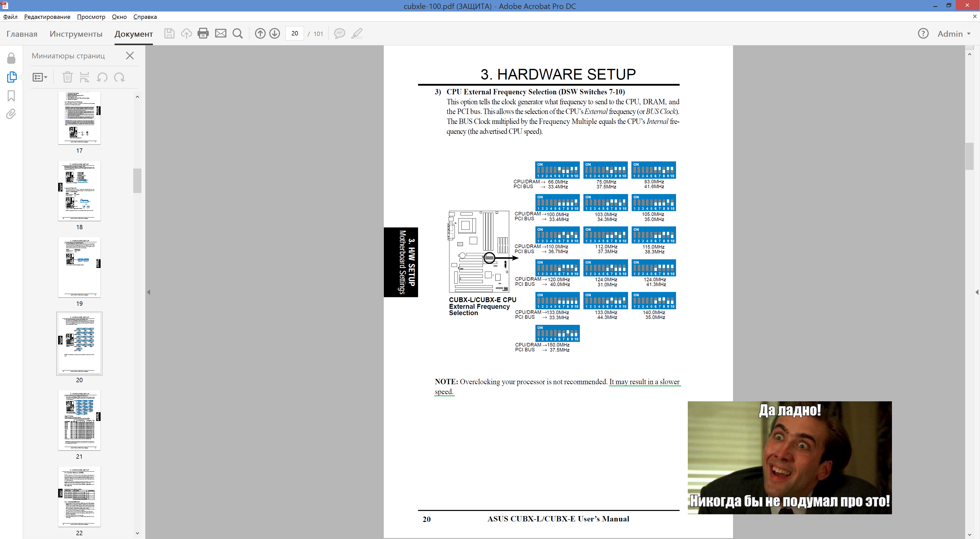Expand the right tools pane arrow
Screen dimensions: 980x539
(977, 292)
